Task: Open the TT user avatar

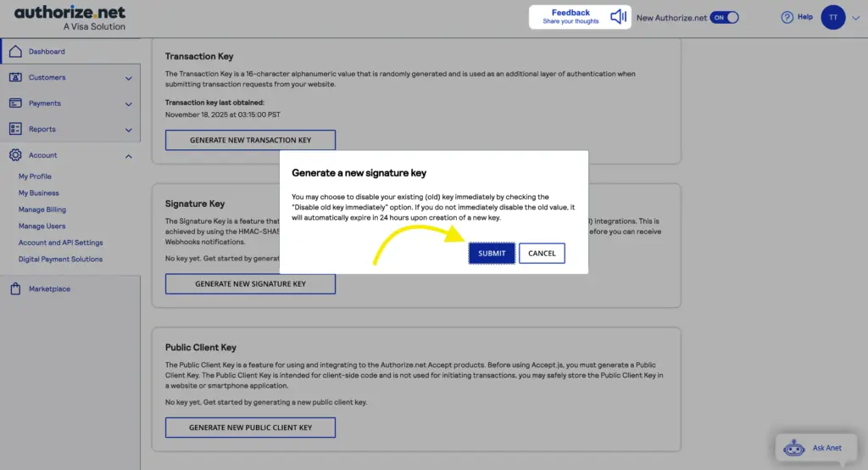Action: coord(832,17)
